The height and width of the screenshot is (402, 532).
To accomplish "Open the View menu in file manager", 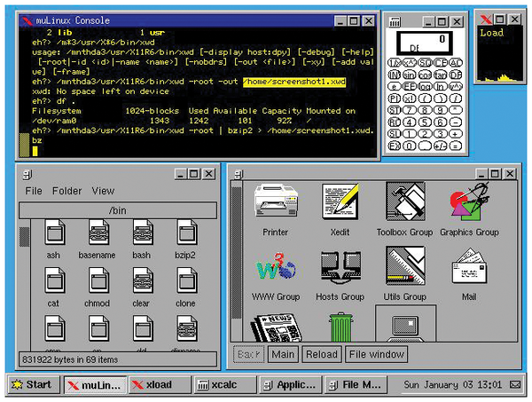I will click(103, 191).
